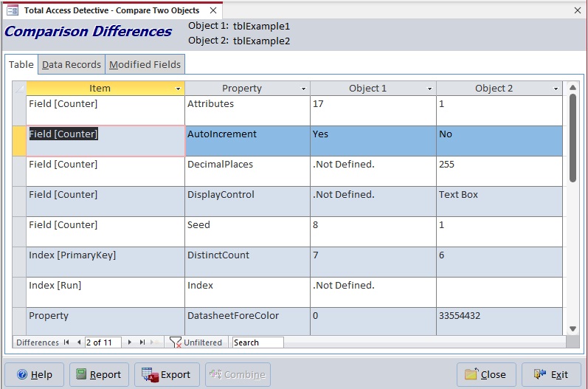Close the Compare Two Objects tab
Screen dimensions: 588x389
[213, 10]
